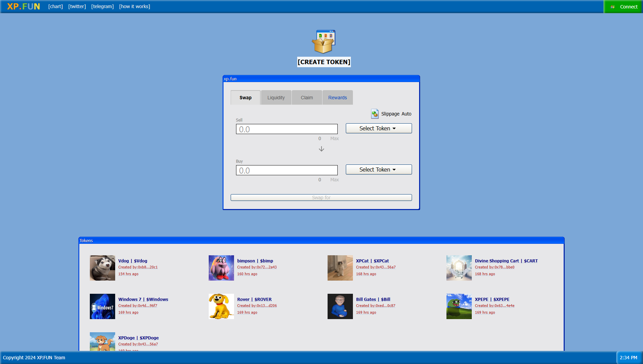Switch to the Liquidity tab

click(276, 98)
